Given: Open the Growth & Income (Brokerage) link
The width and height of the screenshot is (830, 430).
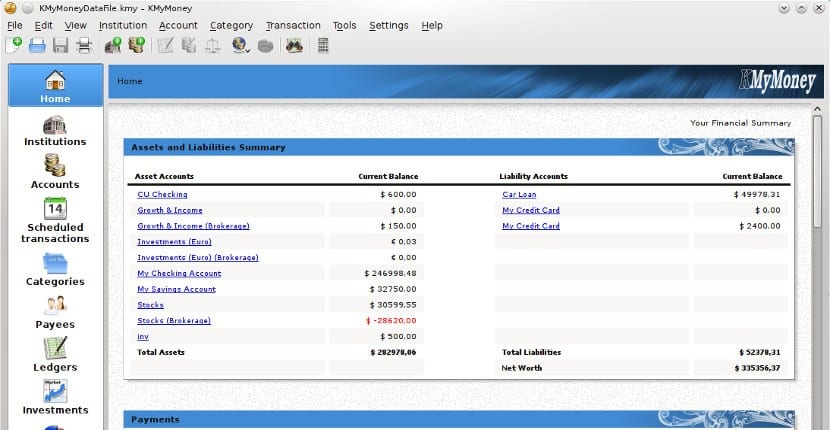Looking at the screenshot, I should pyautogui.click(x=193, y=226).
